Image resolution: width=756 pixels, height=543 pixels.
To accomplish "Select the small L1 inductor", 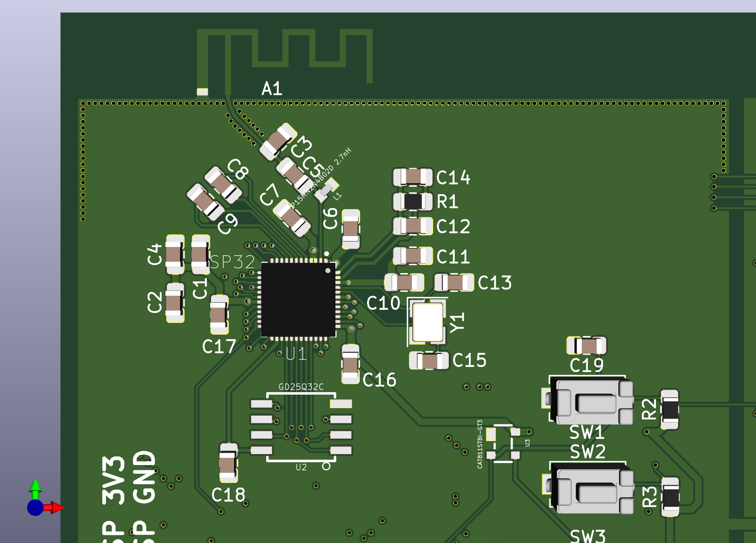I will click(x=327, y=190).
